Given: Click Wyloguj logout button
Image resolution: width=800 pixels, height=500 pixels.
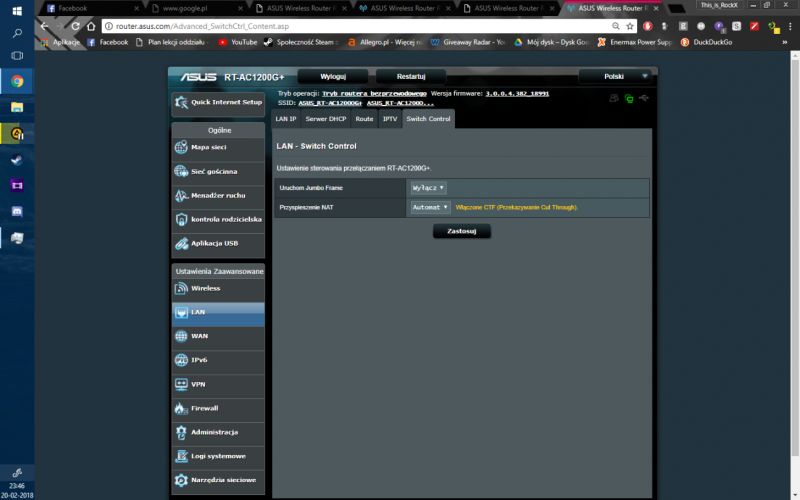Looking at the screenshot, I should click(333, 77).
